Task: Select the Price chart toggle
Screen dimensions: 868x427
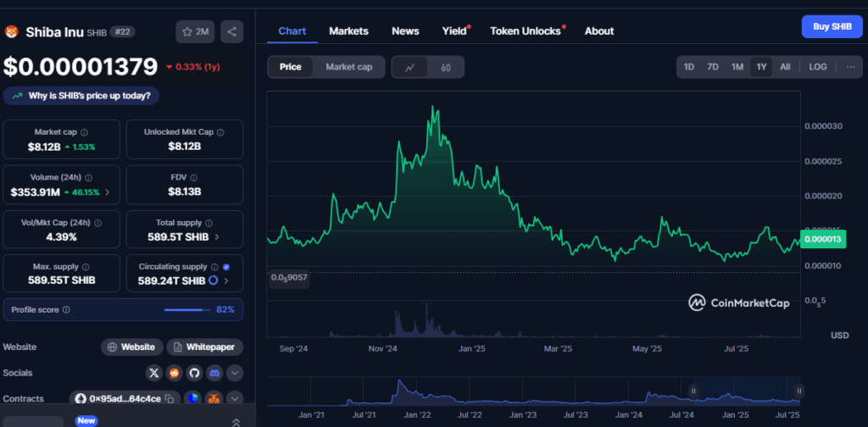Action: click(291, 67)
